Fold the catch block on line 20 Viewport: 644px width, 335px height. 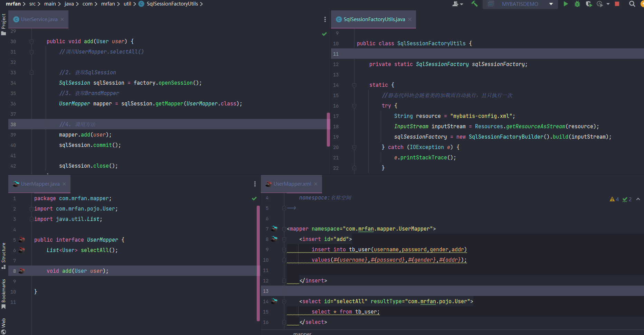[x=354, y=147]
